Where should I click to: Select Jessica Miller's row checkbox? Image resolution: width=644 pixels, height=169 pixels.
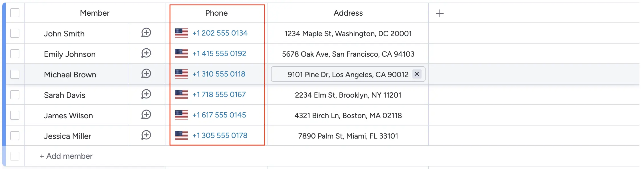point(15,136)
